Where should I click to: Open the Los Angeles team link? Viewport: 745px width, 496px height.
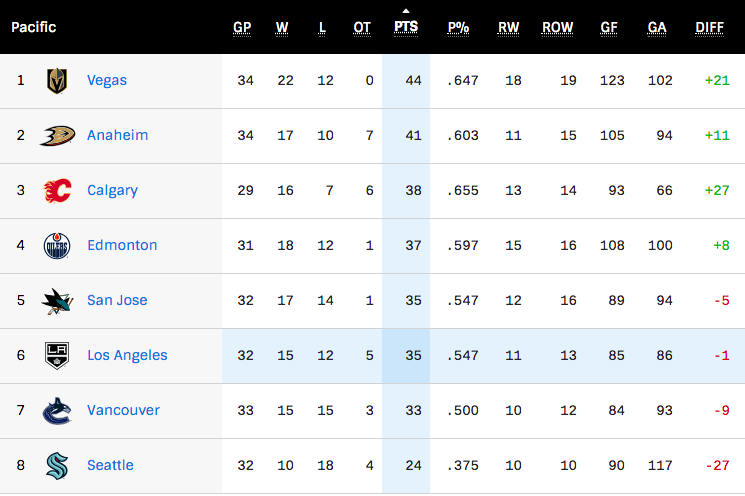pos(127,355)
